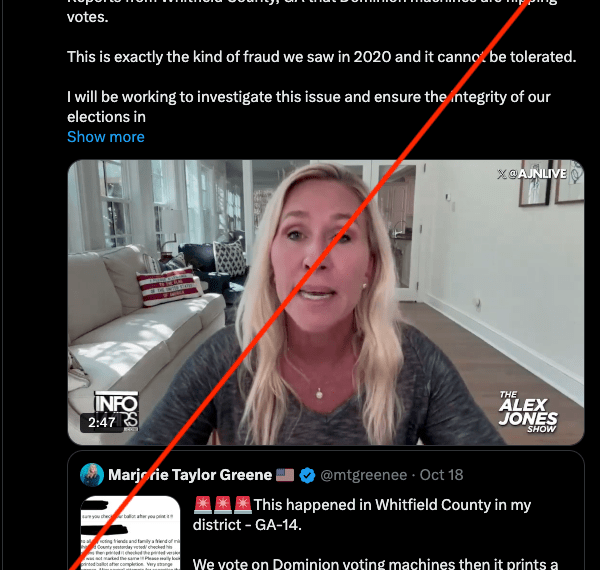The height and width of the screenshot is (570, 600).
Task: Open the quoted tweet's ballot screenshot thumbnail
Action: tap(130, 533)
